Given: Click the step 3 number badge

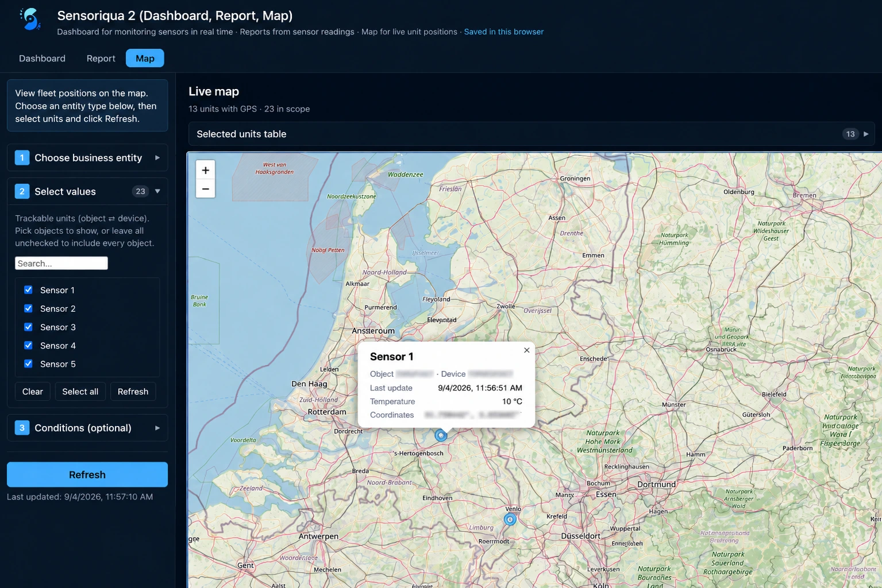Looking at the screenshot, I should click(22, 428).
